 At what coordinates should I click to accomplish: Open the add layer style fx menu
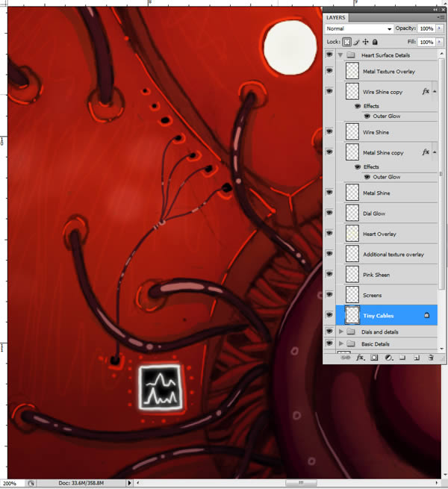pyautogui.click(x=361, y=358)
